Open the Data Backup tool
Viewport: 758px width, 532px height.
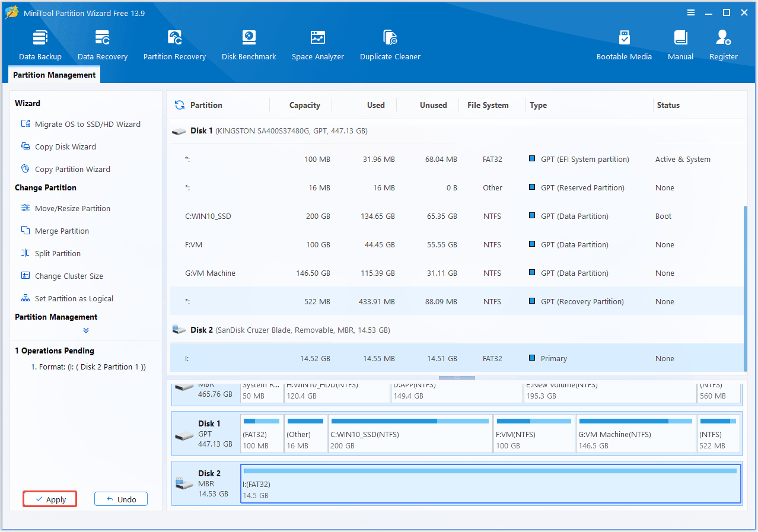click(x=40, y=45)
